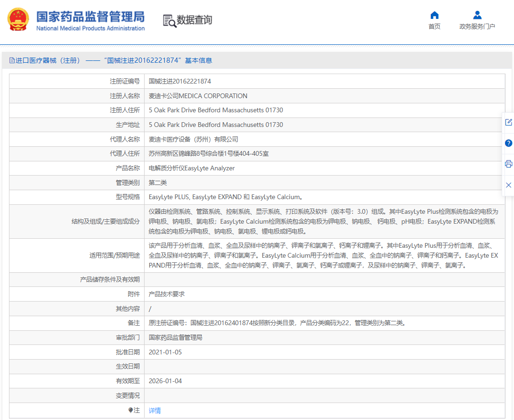Click the 其他内容 slash value
The height and width of the screenshot is (420, 514).
pos(150,309)
